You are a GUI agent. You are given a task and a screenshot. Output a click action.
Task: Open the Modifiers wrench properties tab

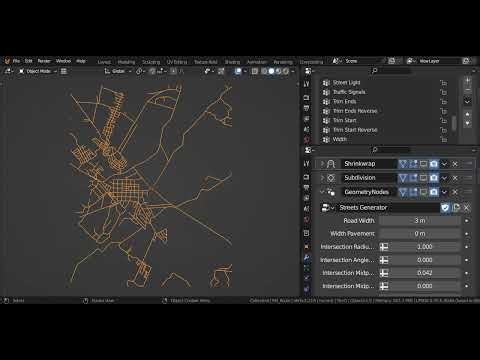pyautogui.click(x=307, y=258)
